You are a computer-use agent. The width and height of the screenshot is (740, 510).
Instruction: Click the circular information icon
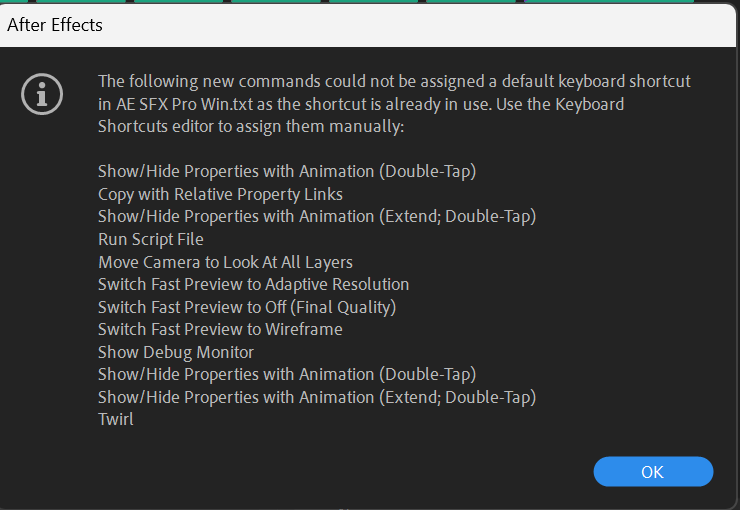pos(42,94)
